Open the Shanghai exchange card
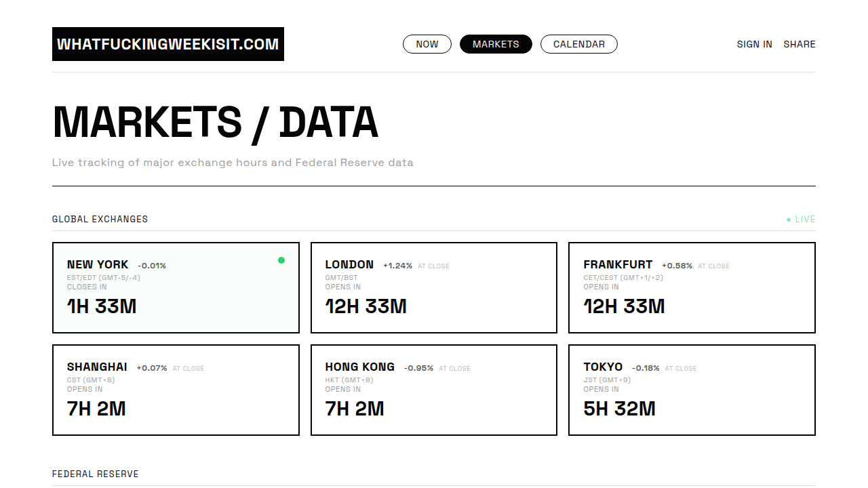The image size is (868, 488). click(176, 390)
